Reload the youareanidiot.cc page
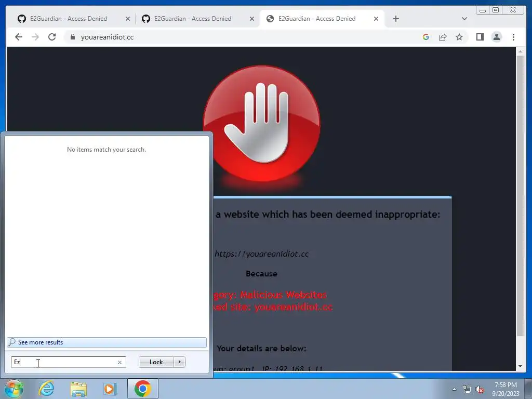 (52, 37)
